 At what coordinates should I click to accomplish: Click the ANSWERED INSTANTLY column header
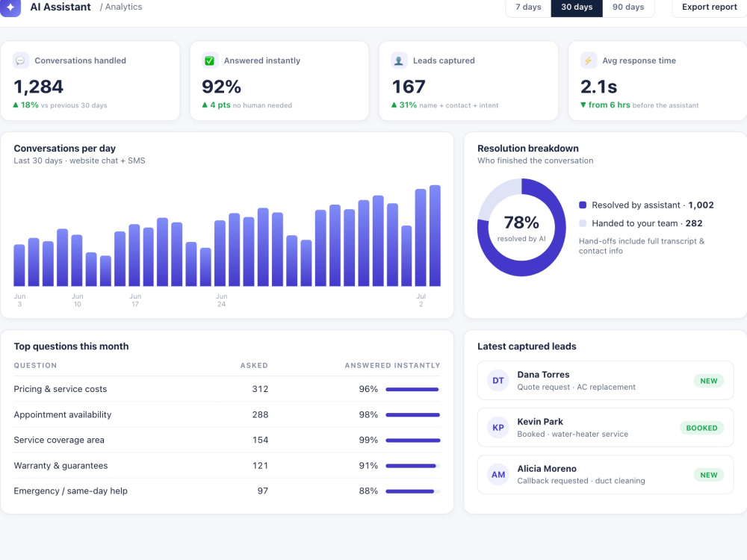(393, 366)
